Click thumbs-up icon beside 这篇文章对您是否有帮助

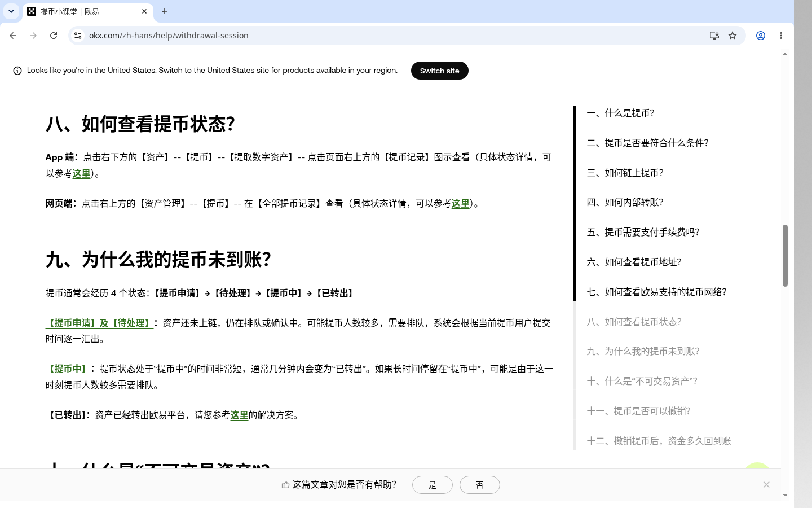[x=285, y=485]
